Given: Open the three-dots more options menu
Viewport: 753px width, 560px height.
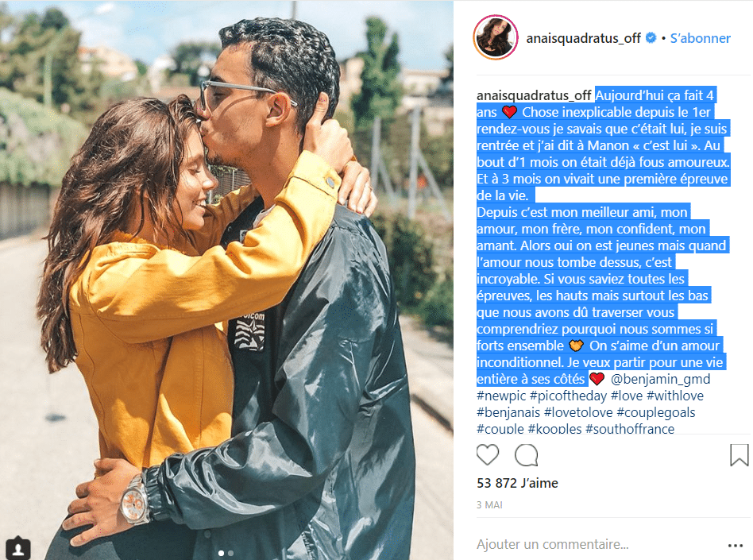Looking at the screenshot, I should click(736, 545).
